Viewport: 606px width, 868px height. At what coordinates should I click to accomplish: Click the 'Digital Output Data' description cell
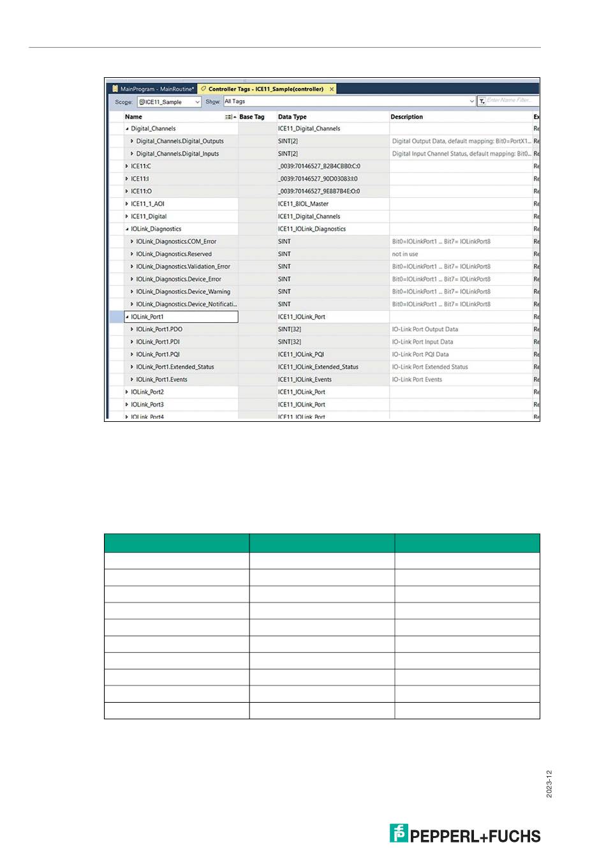point(461,141)
